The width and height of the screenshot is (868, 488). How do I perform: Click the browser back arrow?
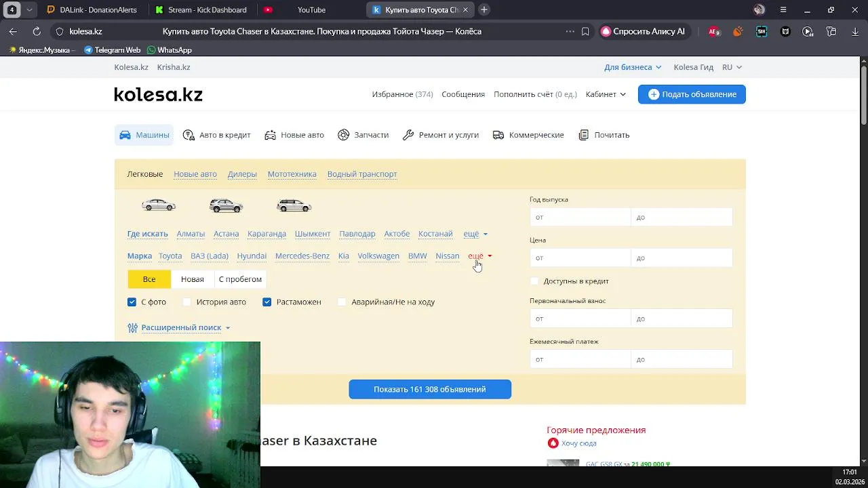coord(13,31)
